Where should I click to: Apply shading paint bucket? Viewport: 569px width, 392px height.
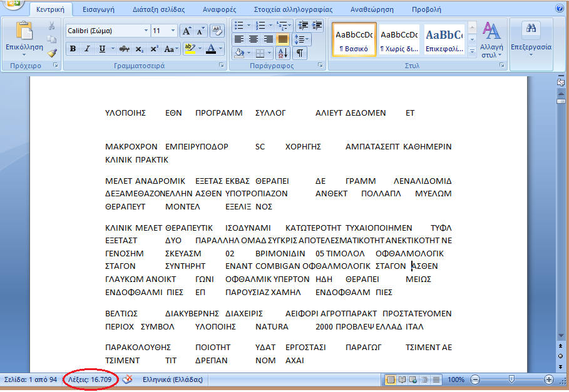[239, 53]
